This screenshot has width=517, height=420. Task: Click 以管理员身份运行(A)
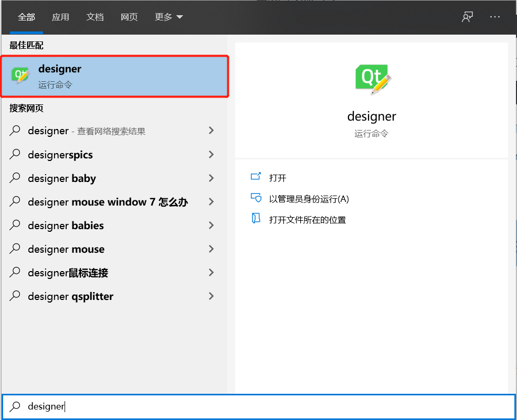(309, 199)
